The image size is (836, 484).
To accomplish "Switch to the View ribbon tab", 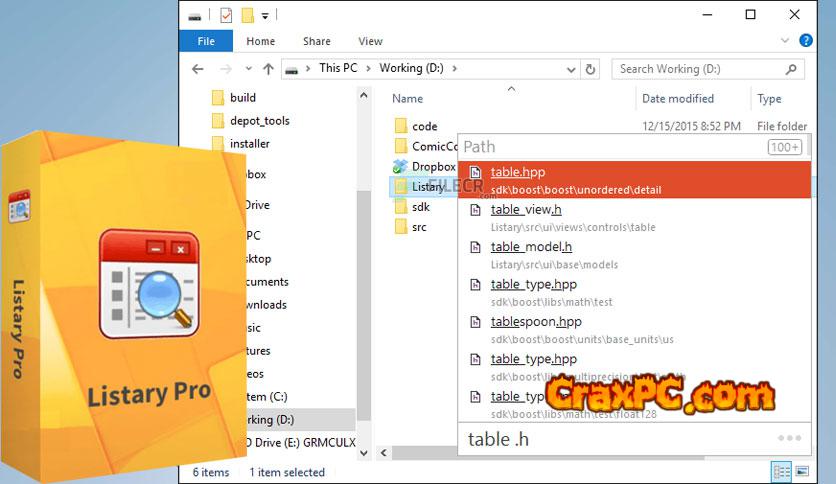I will 370,41.
